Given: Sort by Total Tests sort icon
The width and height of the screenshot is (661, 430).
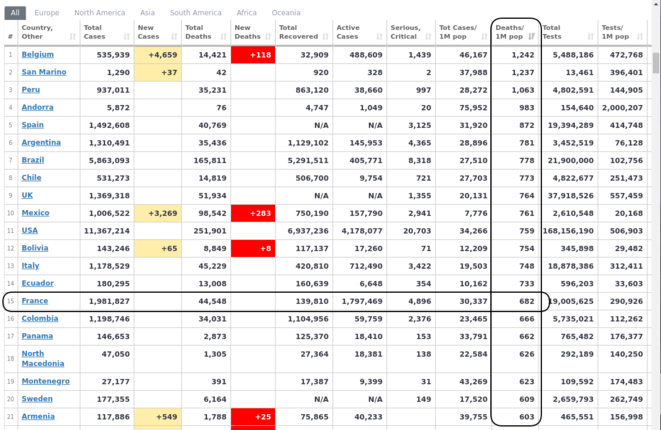Looking at the screenshot, I should pos(591,37).
